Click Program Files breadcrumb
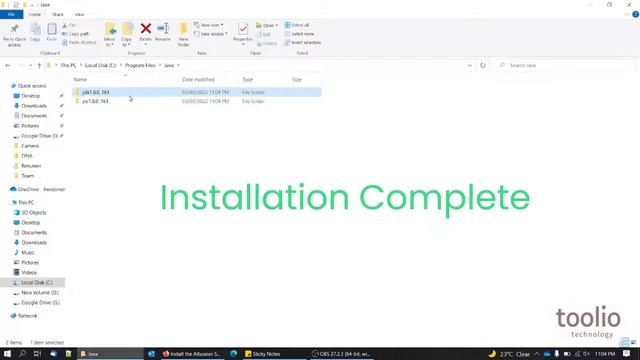 (140, 65)
